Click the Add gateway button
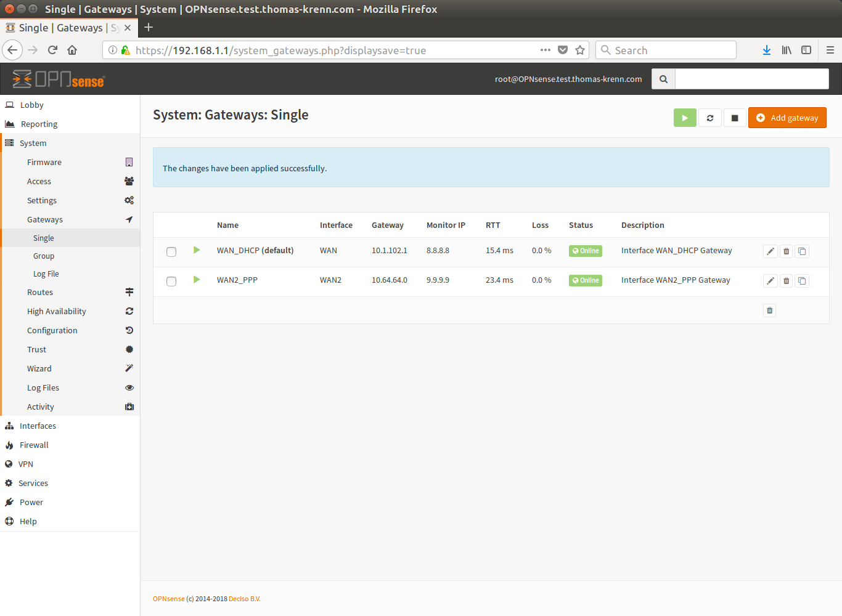Screen dimensions: 842x616 point(787,118)
